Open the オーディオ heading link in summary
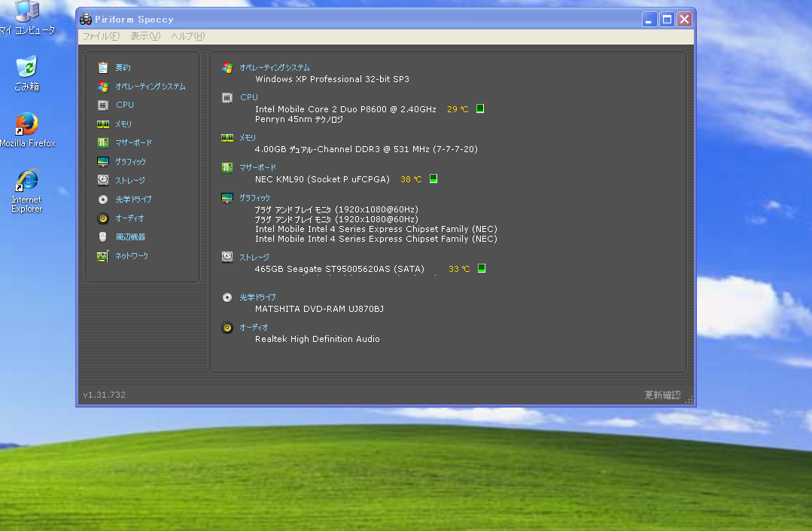The image size is (812, 531). [x=254, y=328]
